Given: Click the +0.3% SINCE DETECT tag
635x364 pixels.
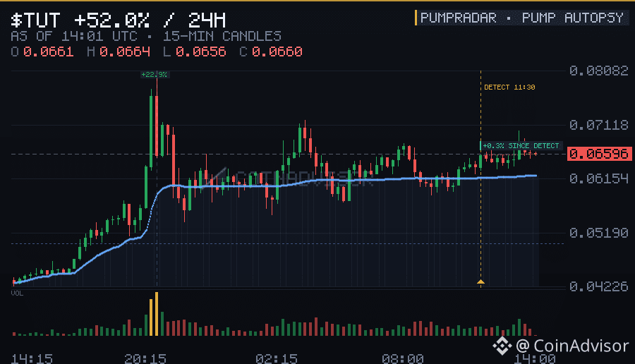Looking at the screenshot, I should click(521, 146).
